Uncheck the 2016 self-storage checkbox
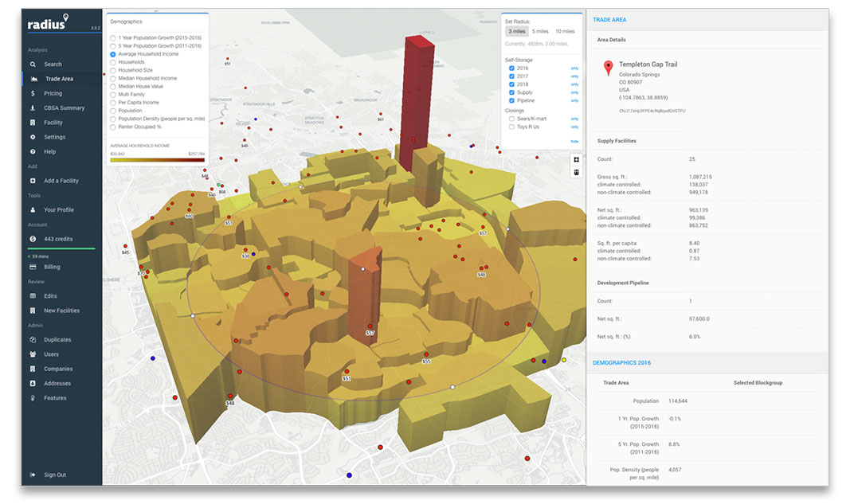The height and width of the screenshot is (504, 850). click(511, 68)
